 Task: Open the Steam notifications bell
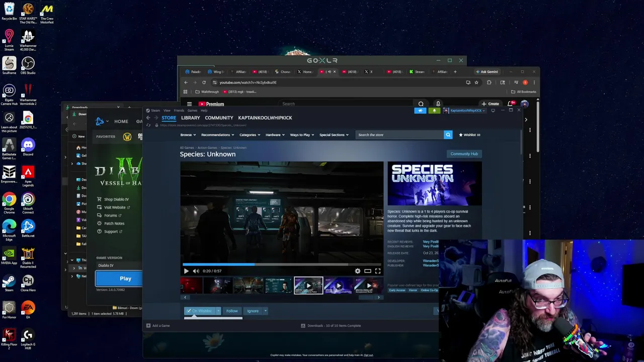click(434, 111)
